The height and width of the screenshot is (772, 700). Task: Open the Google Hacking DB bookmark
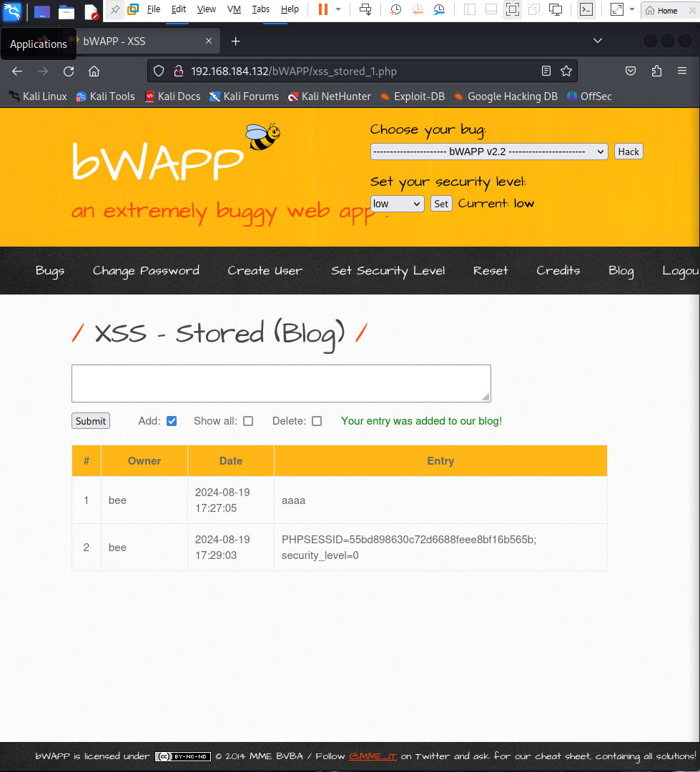click(506, 96)
